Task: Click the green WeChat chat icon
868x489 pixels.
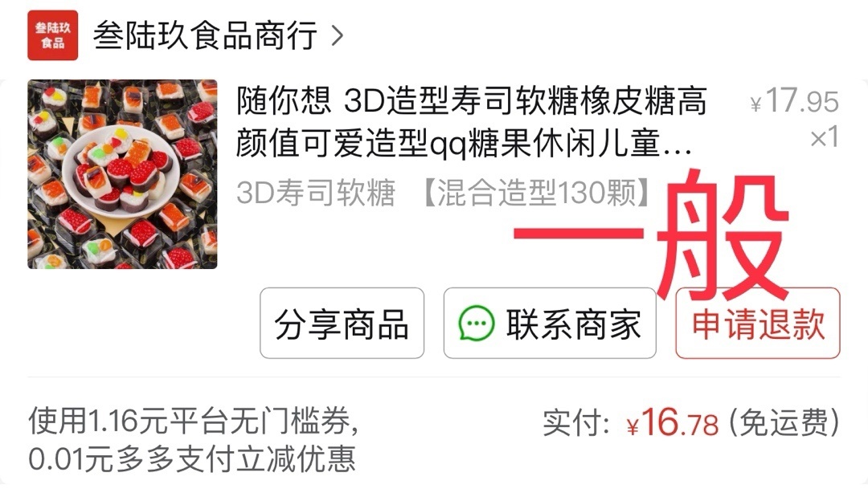Action: coord(476,323)
